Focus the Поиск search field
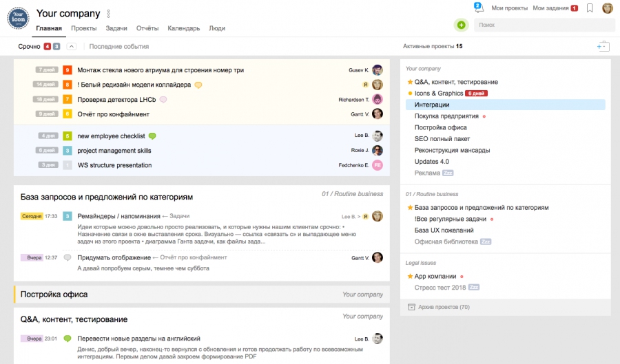This screenshot has height=364, width=620. pyautogui.click(x=544, y=25)
